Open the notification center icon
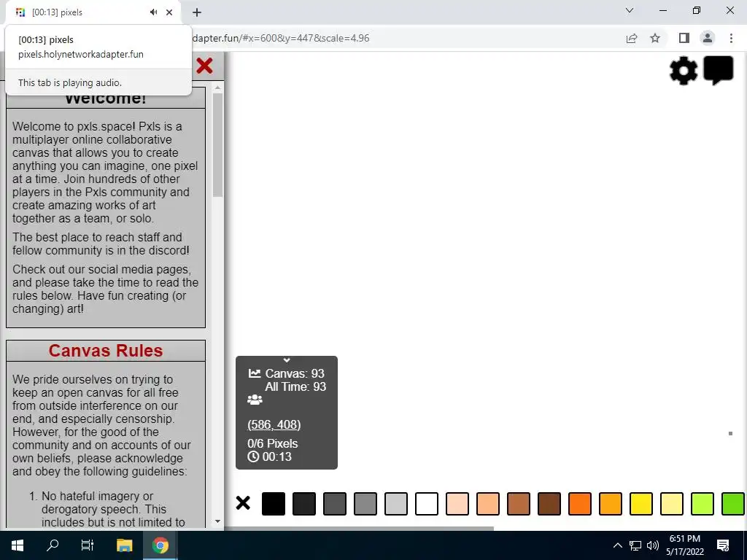Viewport: 747px width, 560px height. (x=723, y=545)
